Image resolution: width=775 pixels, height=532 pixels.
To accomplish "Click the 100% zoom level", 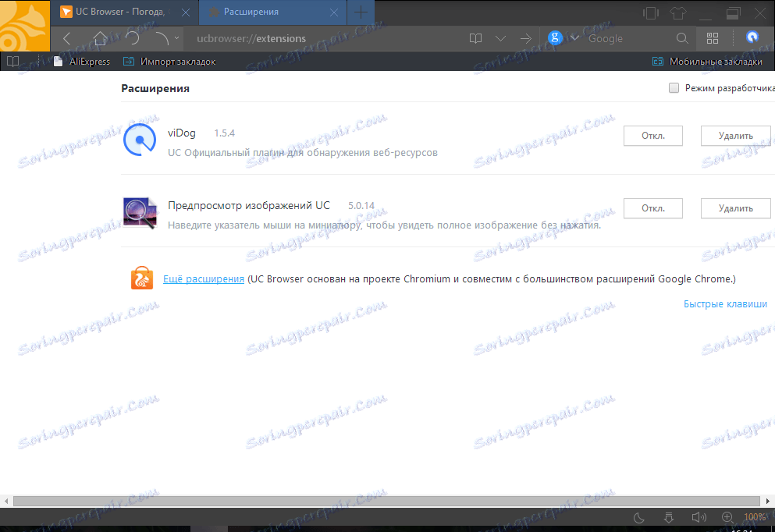I will point(754,517).
